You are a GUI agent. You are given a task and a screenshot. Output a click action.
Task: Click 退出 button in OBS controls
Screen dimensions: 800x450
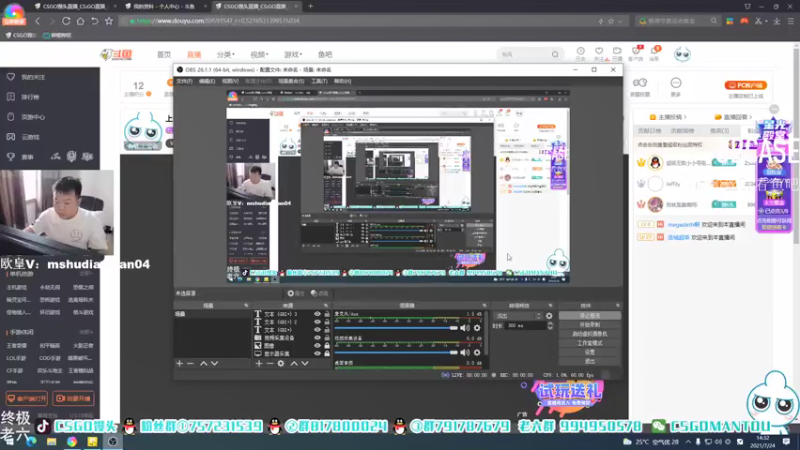(590, 362)
